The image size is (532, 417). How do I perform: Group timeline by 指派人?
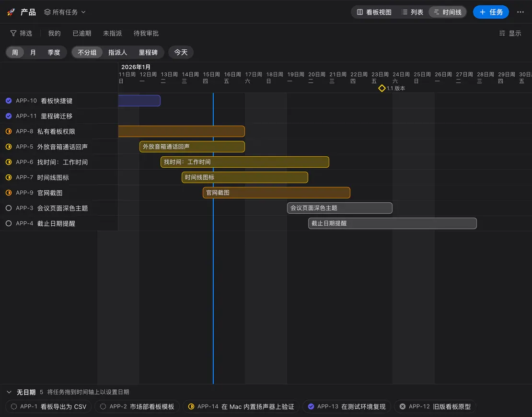click(x=117, y=52)
